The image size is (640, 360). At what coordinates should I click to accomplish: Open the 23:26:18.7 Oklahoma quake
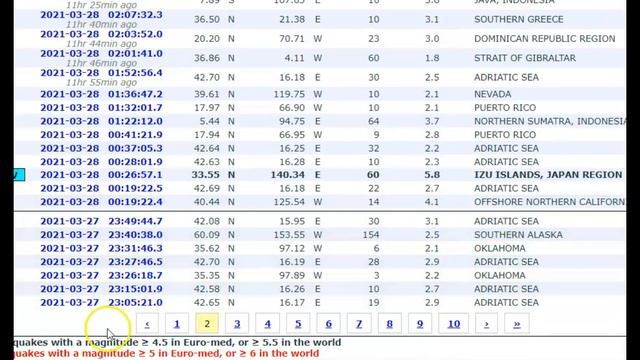(x=101, y=275)
